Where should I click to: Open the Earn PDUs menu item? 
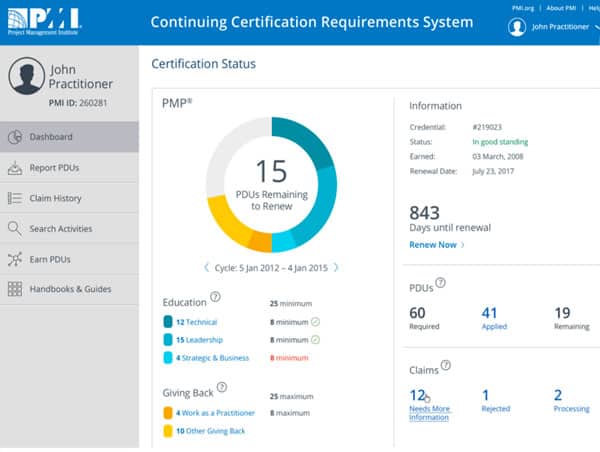[69, 259]
